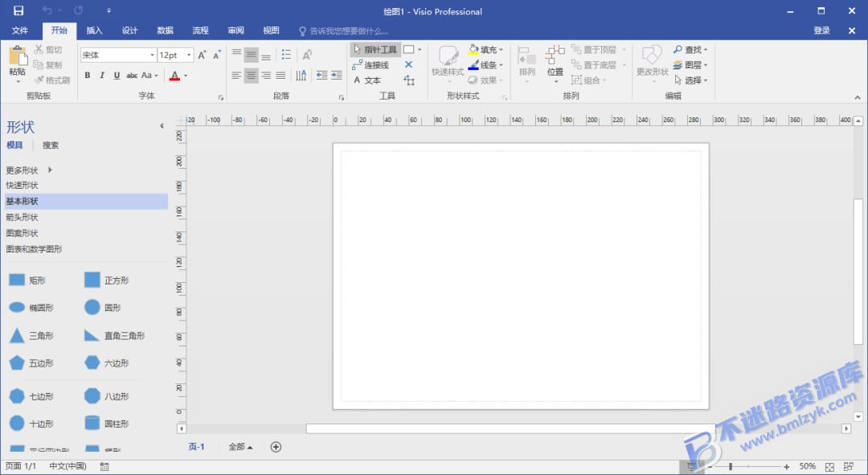Click the Sign in (登录) link
This screenshot has width=868, height=475.
click(821, 31)
